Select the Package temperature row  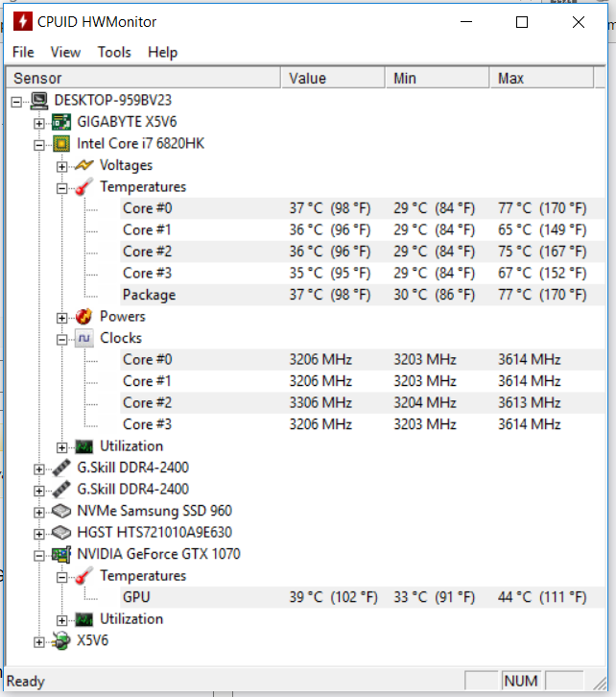point(362,295)
